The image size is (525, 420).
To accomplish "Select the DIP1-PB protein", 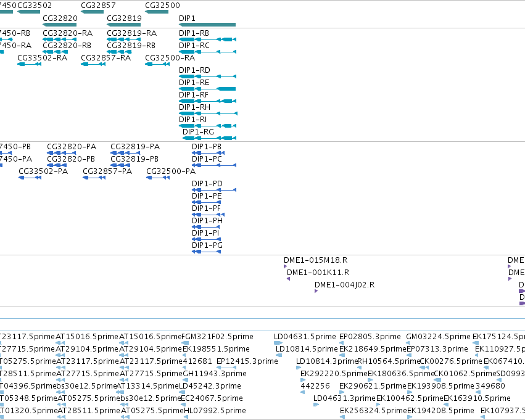I will pos(209,153).
